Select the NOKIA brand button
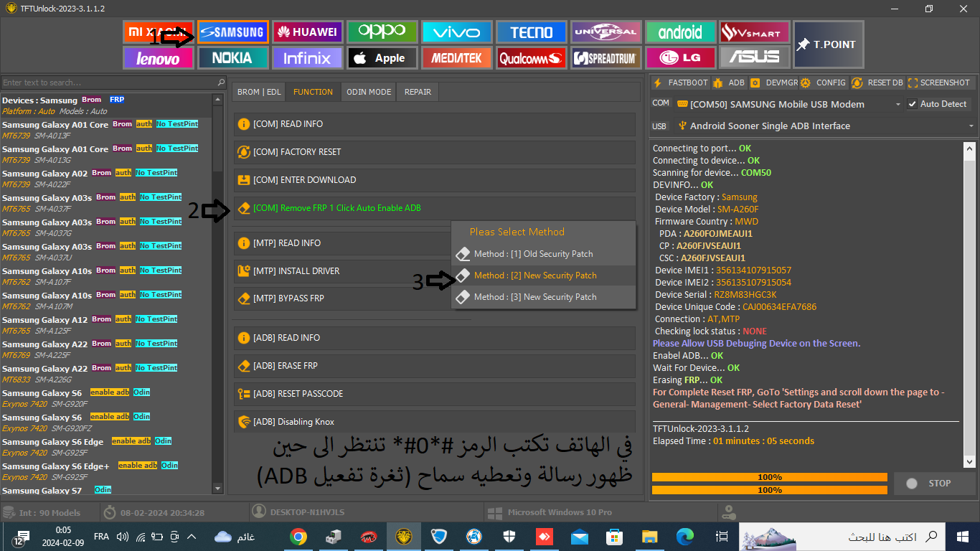The image size is (980, 551). (232, 58)
